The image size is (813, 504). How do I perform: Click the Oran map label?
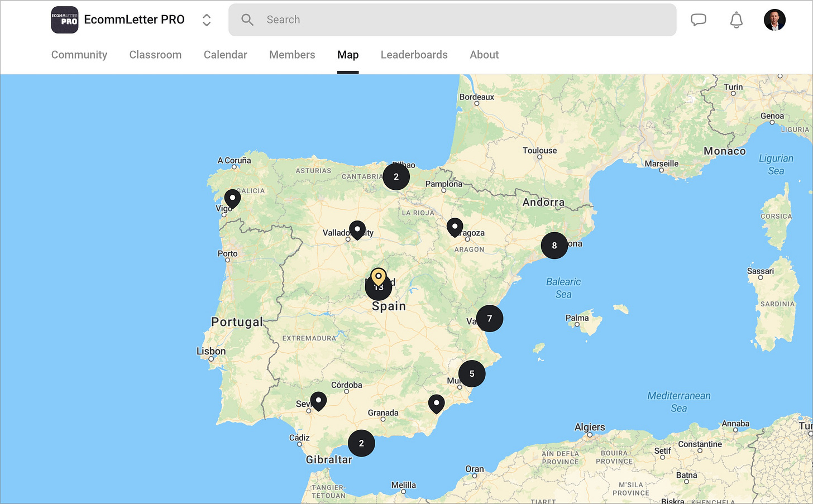pyautogui.click(x=475, y=469)
